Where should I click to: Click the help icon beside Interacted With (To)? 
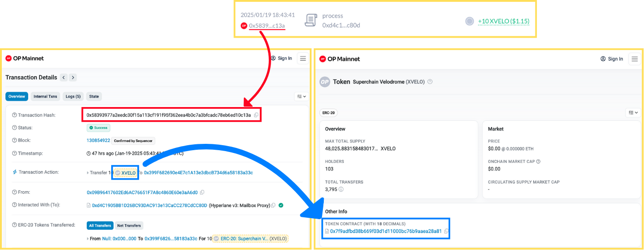(14, 205)
